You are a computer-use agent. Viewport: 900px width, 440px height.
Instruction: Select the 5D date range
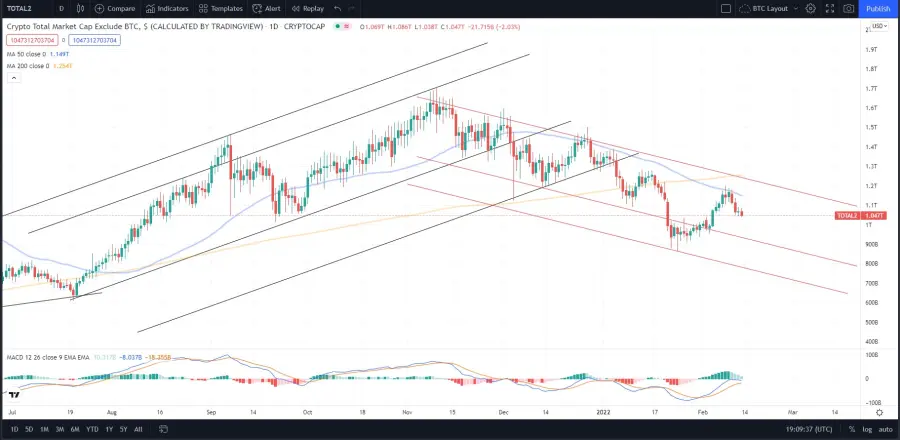29,429
